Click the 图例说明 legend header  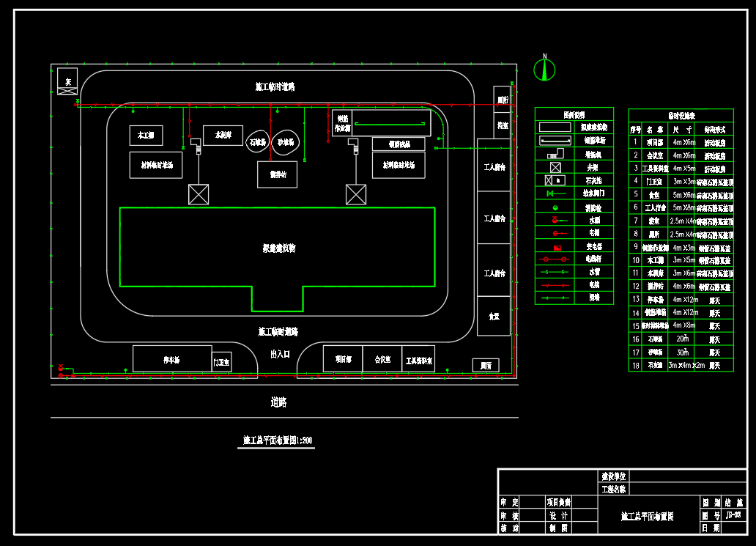[574, 114]
